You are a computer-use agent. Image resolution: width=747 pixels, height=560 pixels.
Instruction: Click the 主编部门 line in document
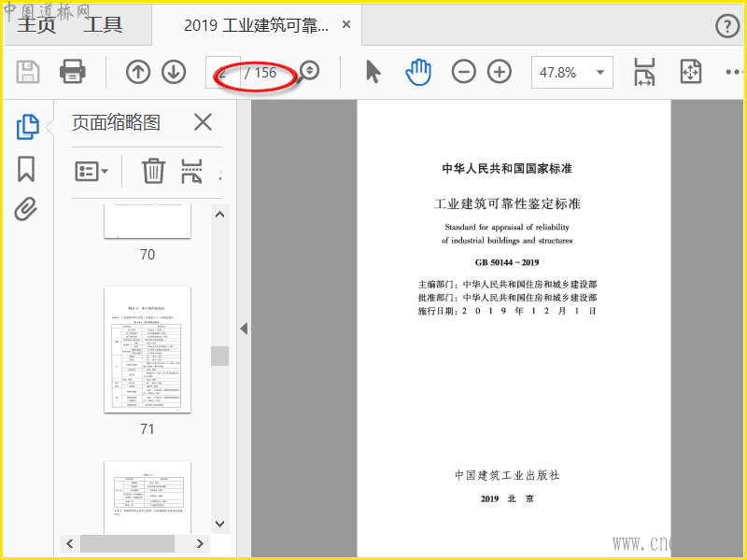point(507,285)
